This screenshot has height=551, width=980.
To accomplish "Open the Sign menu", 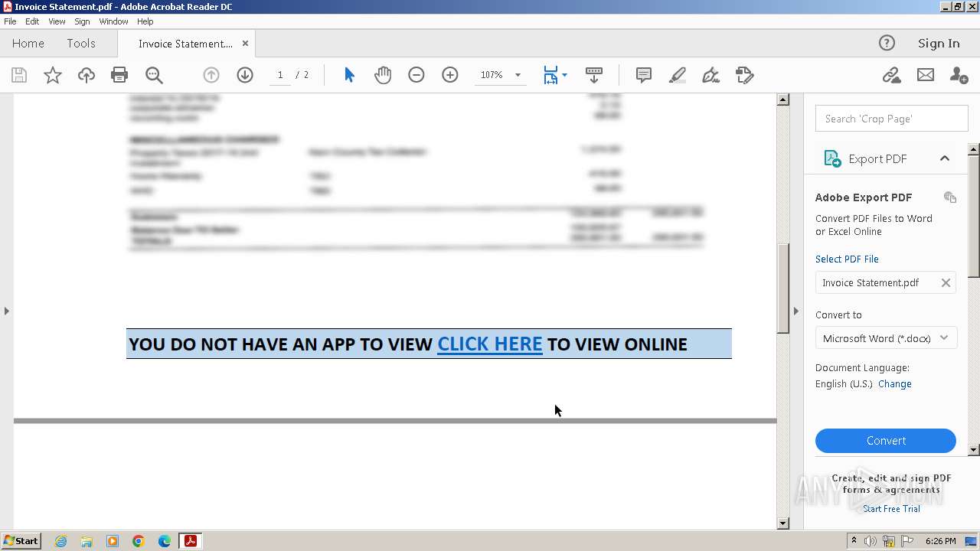I will [x=82, y=21].
